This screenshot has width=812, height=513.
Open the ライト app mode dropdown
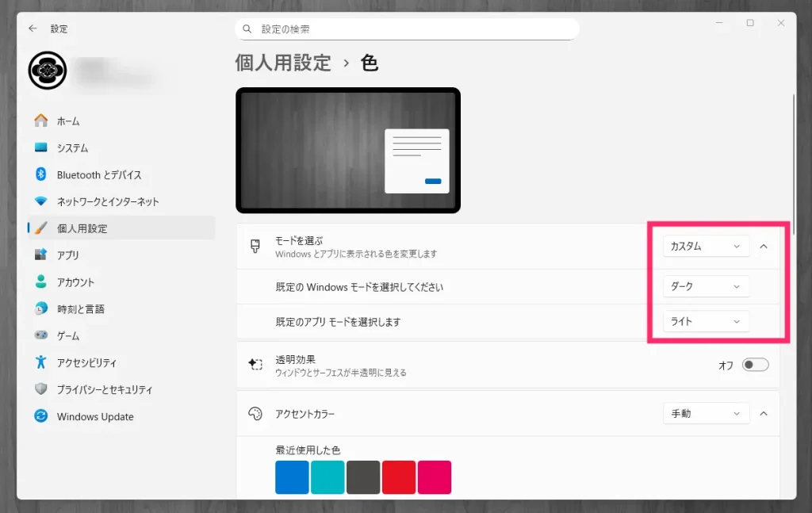pos(706,321)
